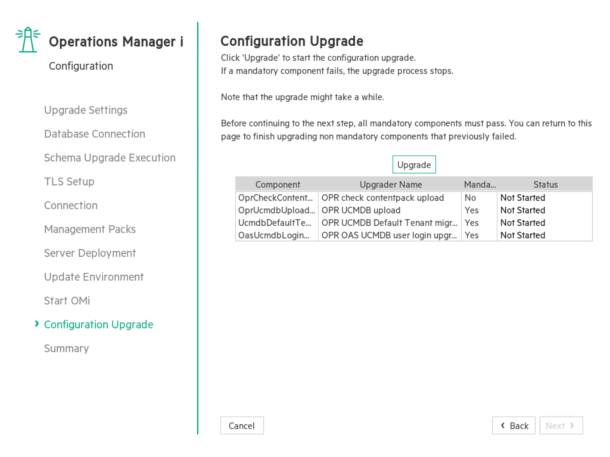Cancel the configuration wizard
The image size is (610, 457).
pyautogui.click(x=242, y=425)
